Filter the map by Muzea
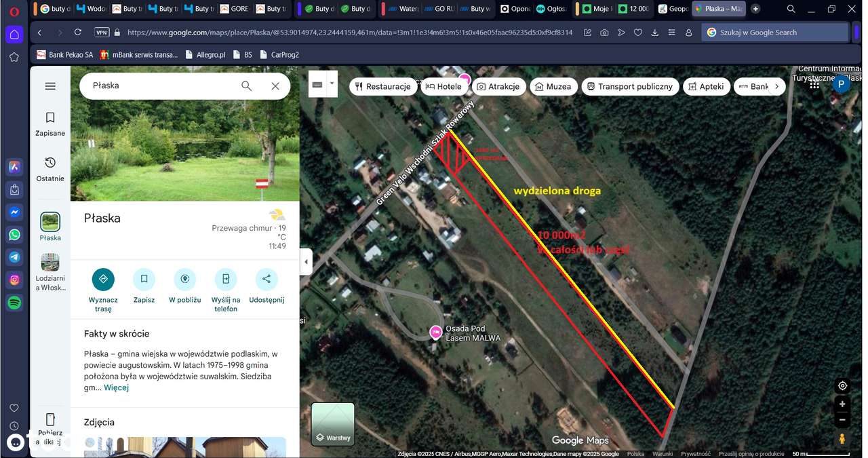This screenshot has height=458, width=868. (x=553, y=86)
